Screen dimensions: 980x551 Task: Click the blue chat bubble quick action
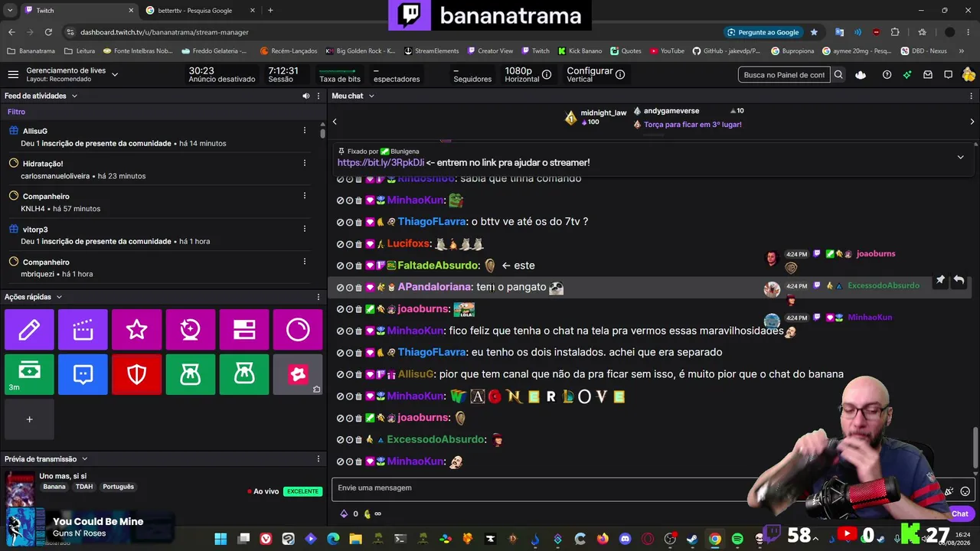(83, 374)
